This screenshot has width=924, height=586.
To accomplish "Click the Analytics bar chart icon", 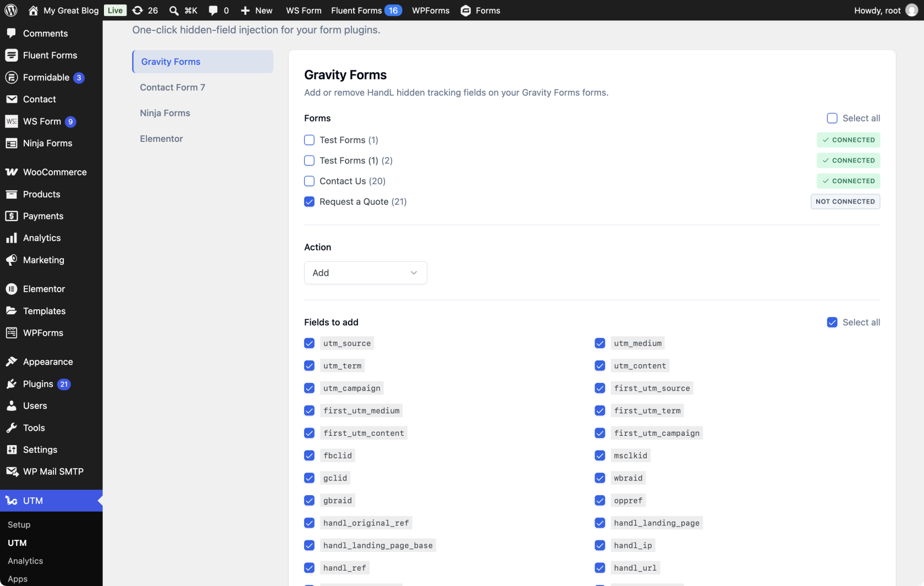I will [x=12, y=238].
